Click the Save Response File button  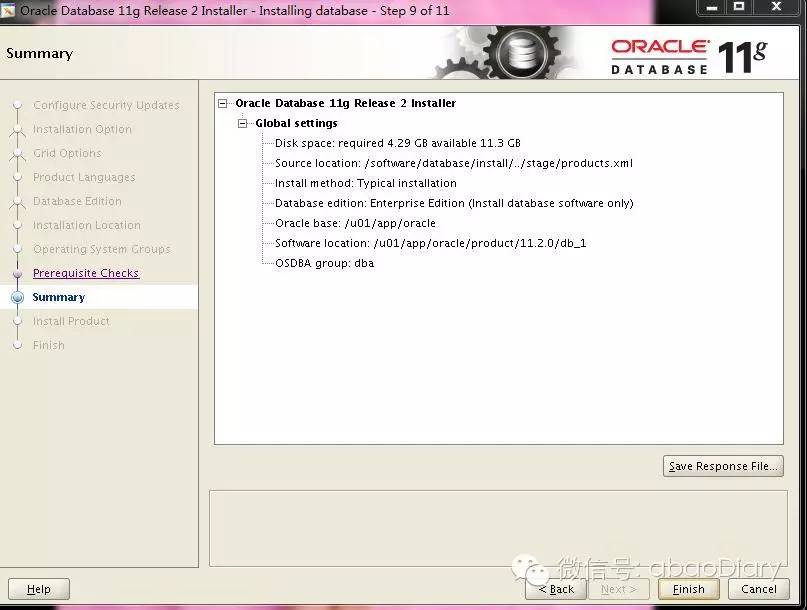point(723,466)
